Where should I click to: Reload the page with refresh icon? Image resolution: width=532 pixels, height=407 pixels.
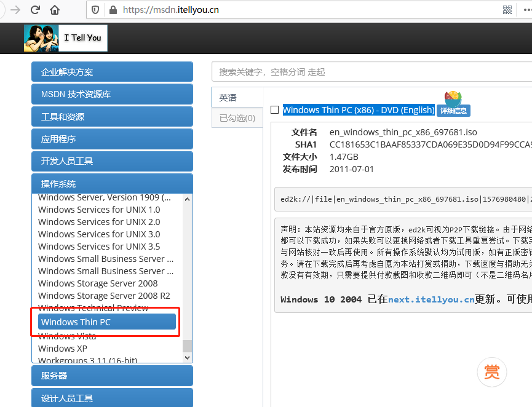(35, 10)
